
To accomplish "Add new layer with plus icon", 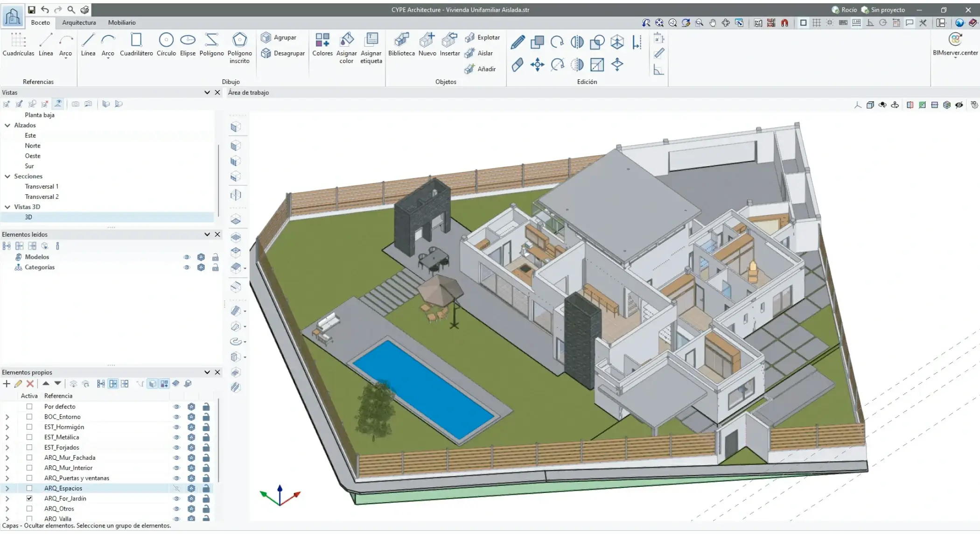I will (7, 384).
